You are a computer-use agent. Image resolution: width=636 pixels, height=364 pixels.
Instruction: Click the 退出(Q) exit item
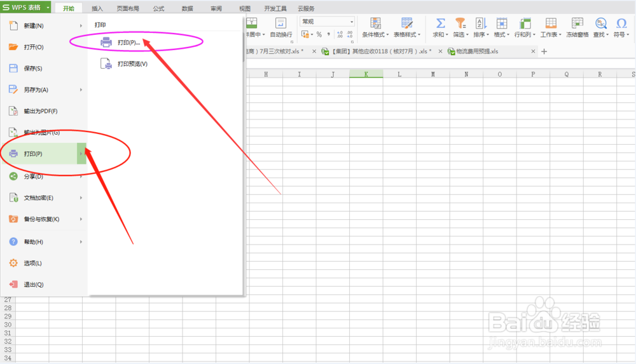[44, 285]
